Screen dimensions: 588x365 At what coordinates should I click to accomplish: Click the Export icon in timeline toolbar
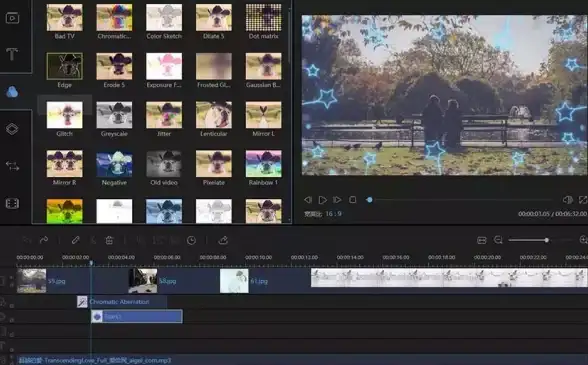(x=223, y=240)
